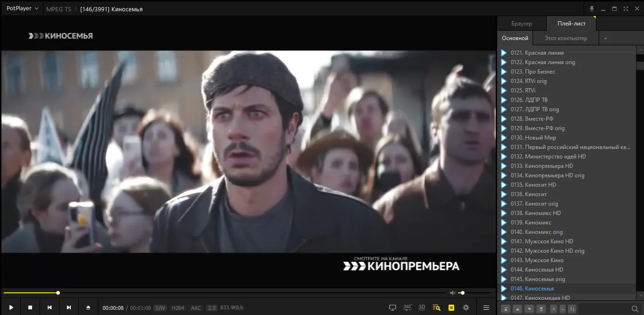Image resolution: width=644 pixels, height=315 pixels.
Task: Move selected playlist item down
Action: (x=529, y=309)
